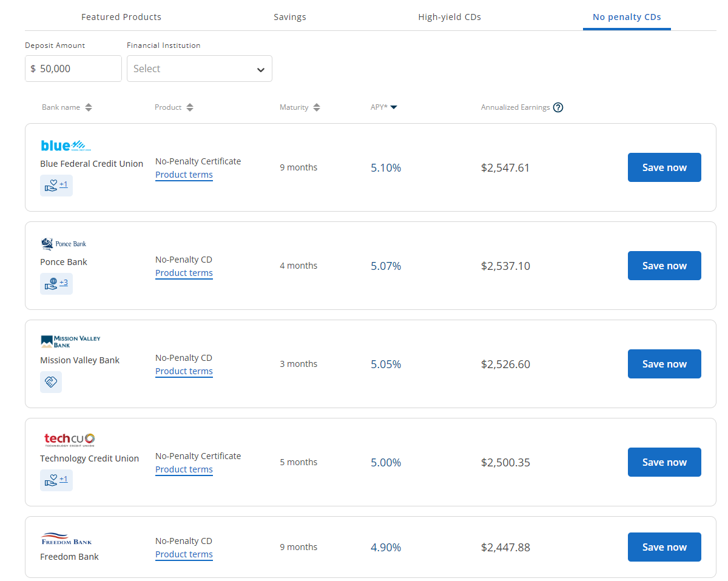Click the $2,547.61 annualized earnings value

click(x=505, y=168)
